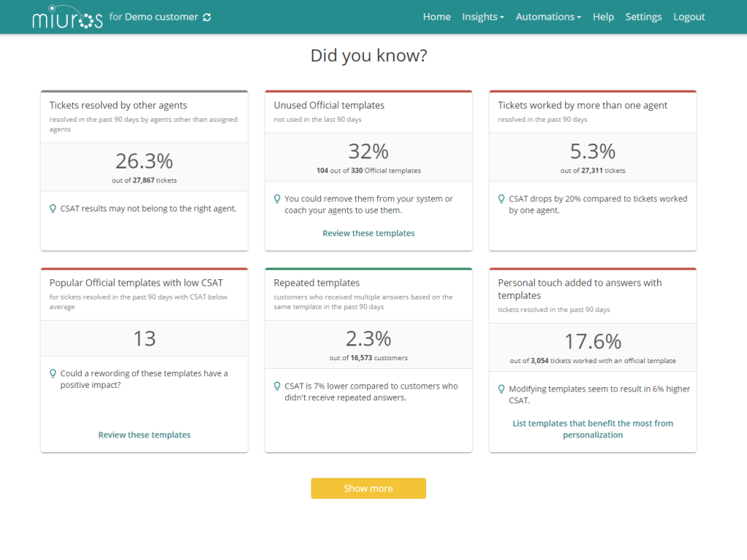The width and height of the screenshot is (747, 560).
Task: Click lightbulb icon in Tickets resolved by other agents card
Action: click(x=53, y=209)
